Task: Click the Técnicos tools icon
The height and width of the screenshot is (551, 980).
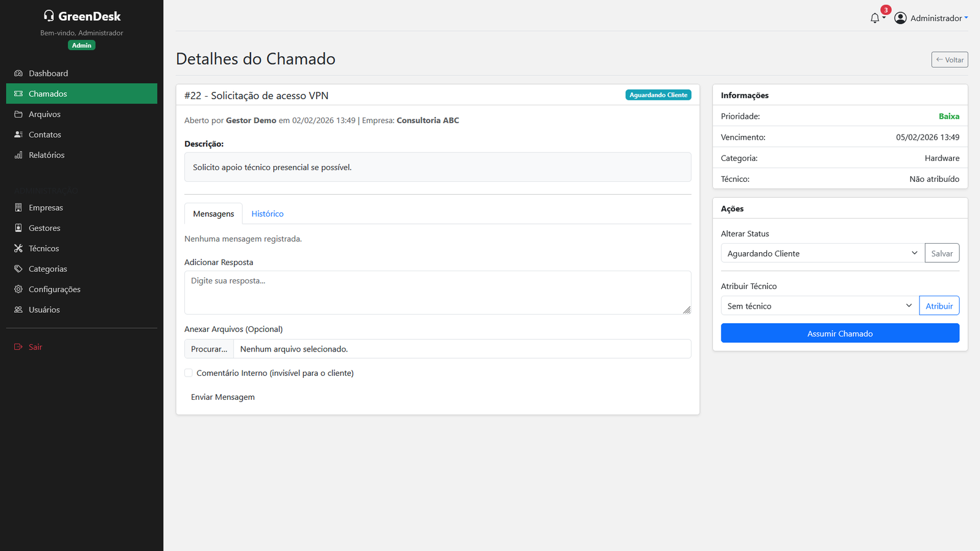Action: [18, 249]
